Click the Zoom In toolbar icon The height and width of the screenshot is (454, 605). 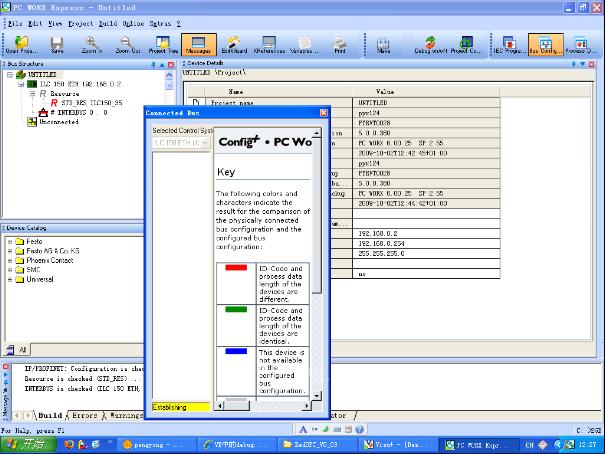91,44
